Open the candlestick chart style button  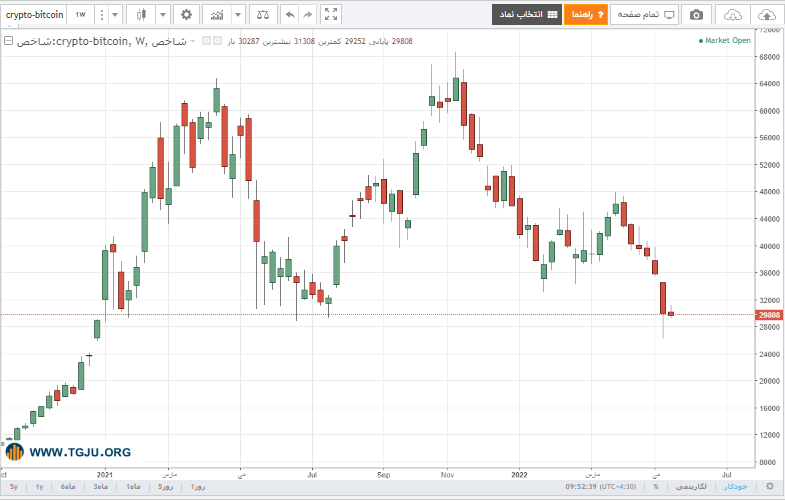pyautogui.click(x=141, y=15)
